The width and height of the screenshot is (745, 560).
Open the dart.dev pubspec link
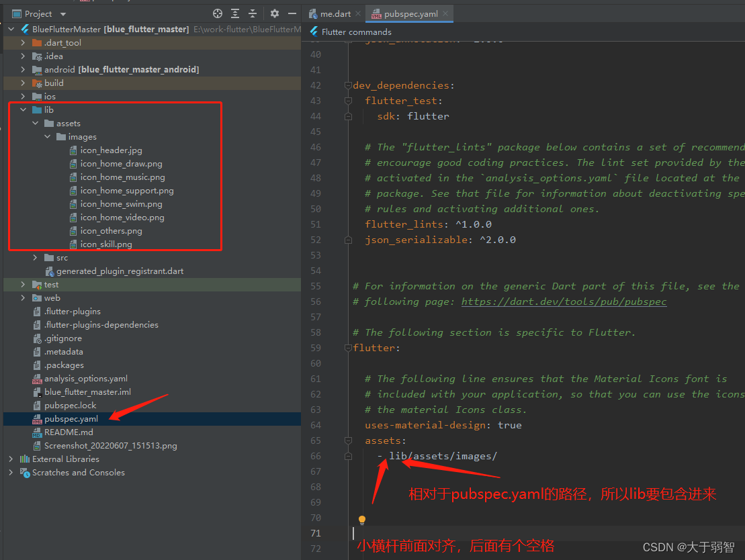pyautogui.click(x=564, y=301)
